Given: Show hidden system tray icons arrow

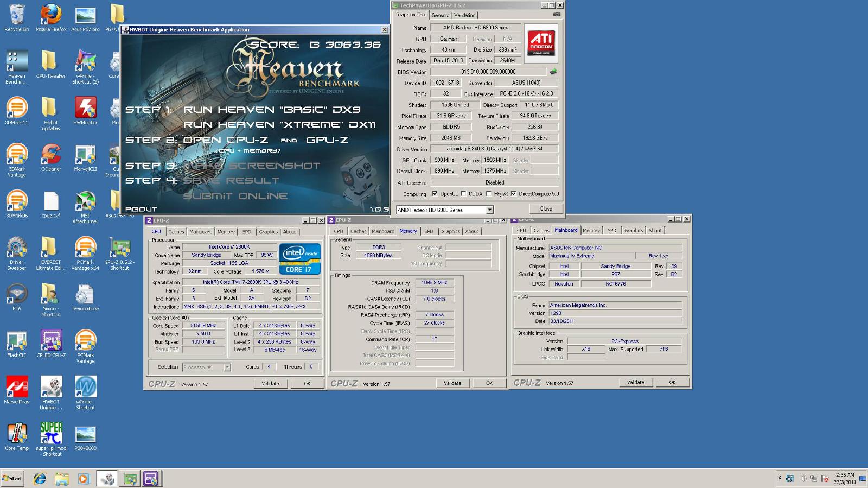Looking at the screenshot, I should click(x=780, y=478).
